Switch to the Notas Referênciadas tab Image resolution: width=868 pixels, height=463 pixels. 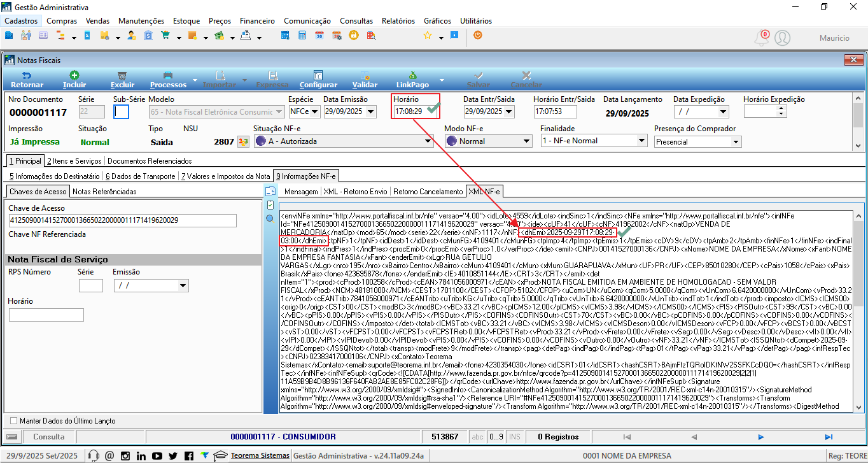point(104,191)
